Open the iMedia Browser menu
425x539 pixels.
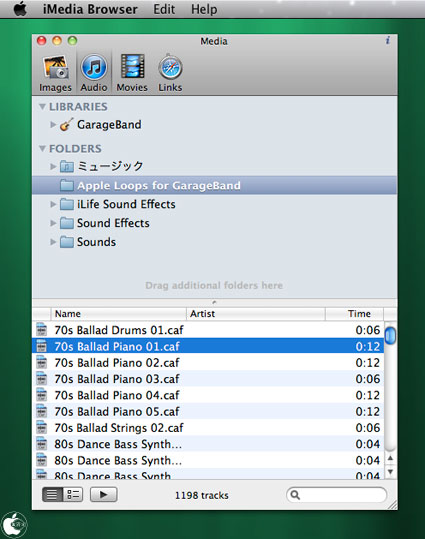pos(90,9)
